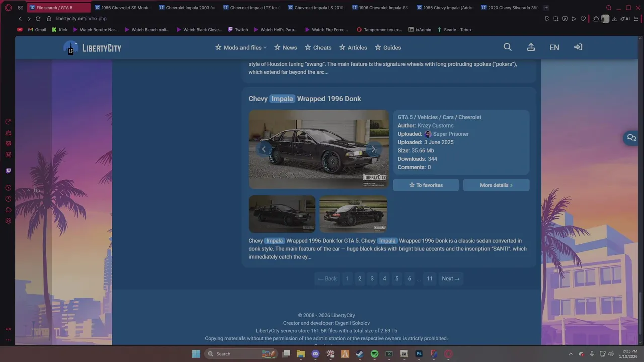This screenshot has height=362, width=644.
Task: Go to results page 11
Action: [429, 279]
